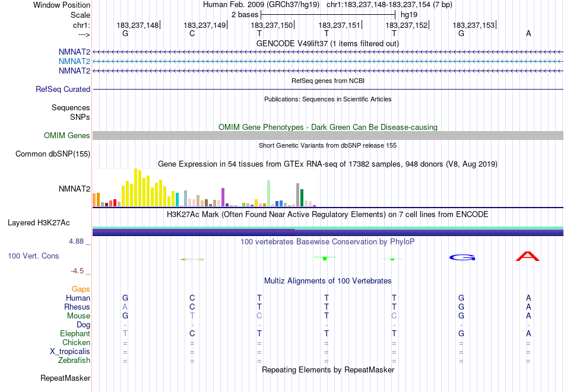The width and height of the screenshot is (564, 392).
Task: Click the Short Genetic Variants dbSNP title
Action: (328, 145)
